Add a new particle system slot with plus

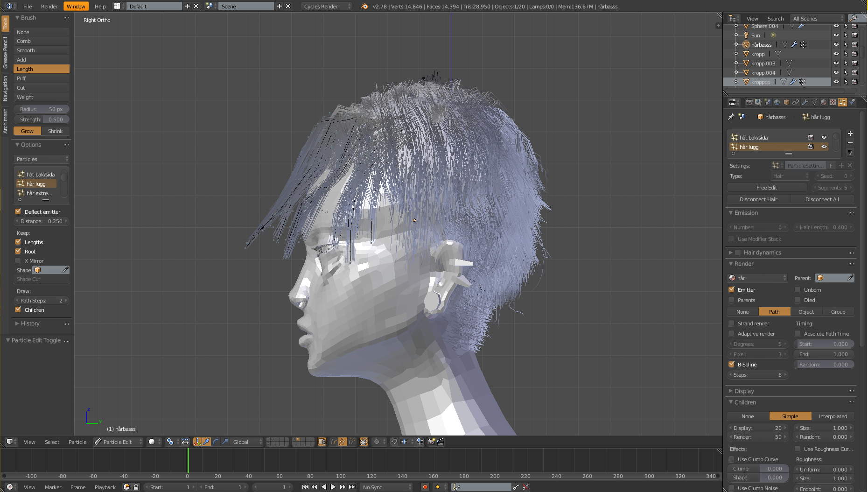coord(850,134)
